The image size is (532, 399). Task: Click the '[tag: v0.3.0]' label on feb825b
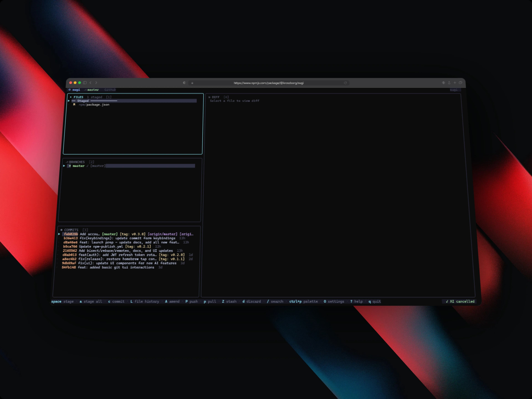click(x=133, y=234)
